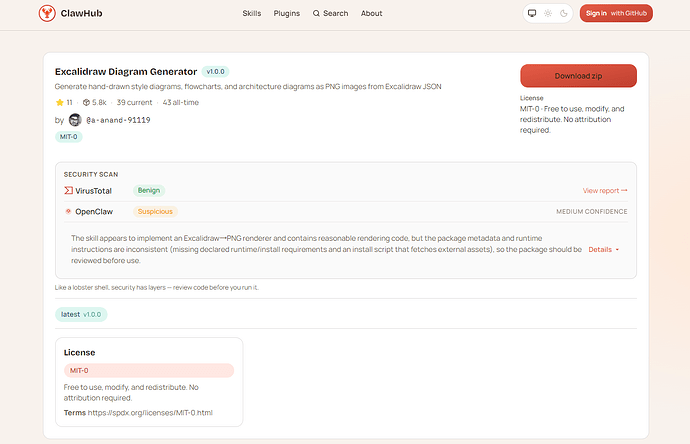Click the Excalidraw Diagram Generator title

point(126,71)
